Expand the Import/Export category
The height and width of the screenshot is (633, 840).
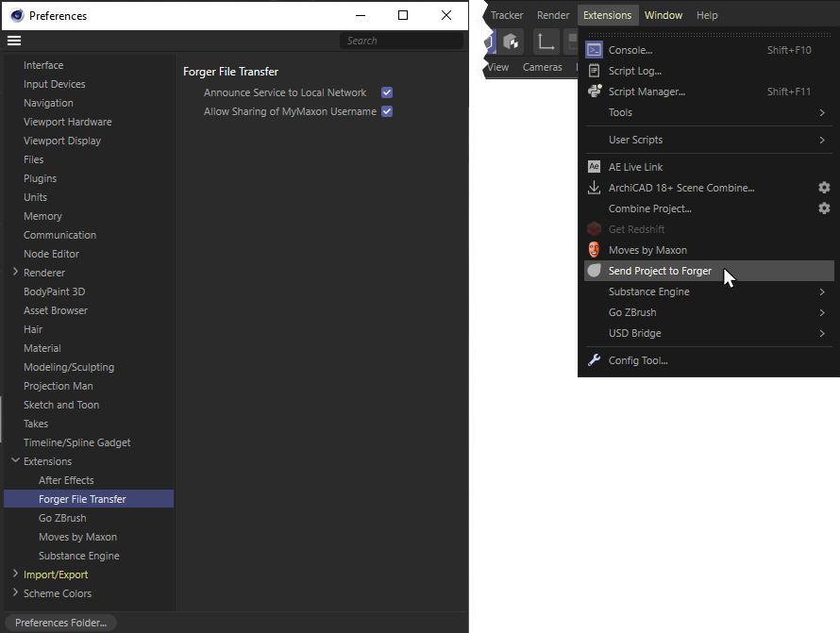click(x=15, y=574)
